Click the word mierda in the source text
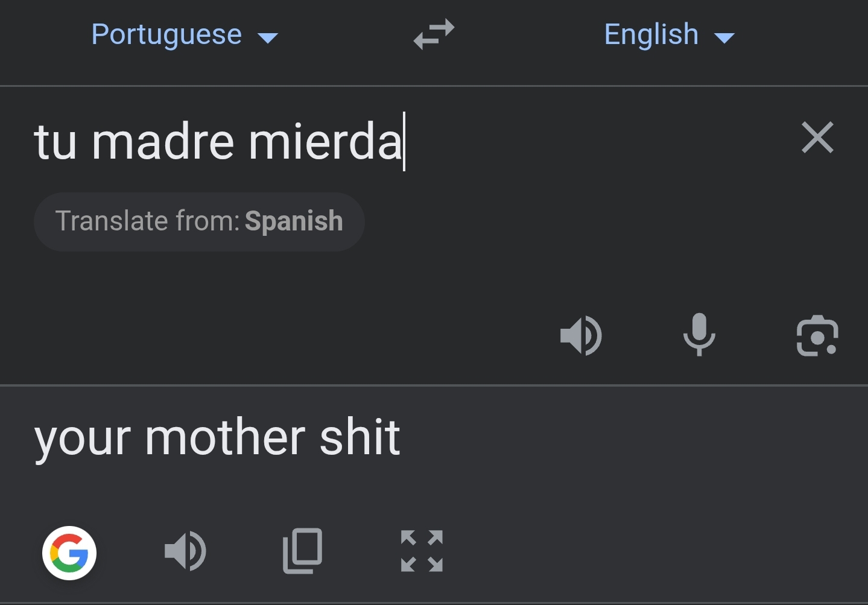This screenshot has width=868, height=605. coord(325,142)
